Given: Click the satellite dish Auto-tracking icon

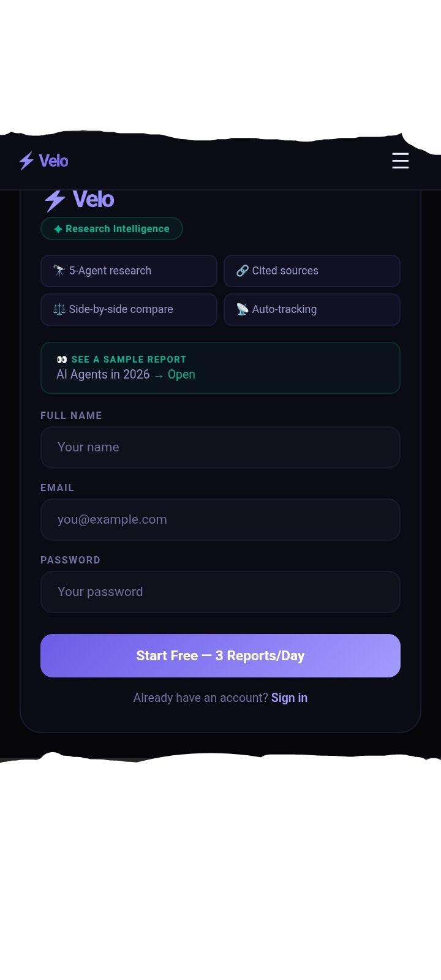Looking at the screenshot, I should point(243,309).
